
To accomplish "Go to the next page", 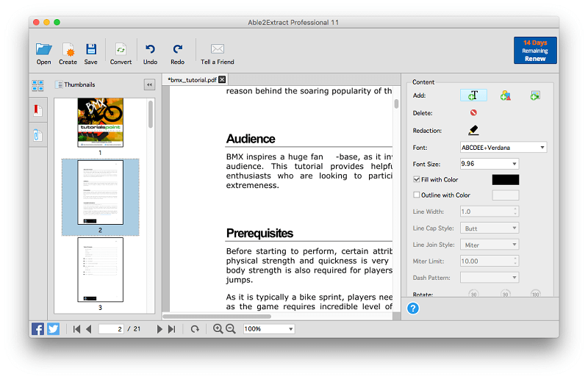I will pyautogui.click(x=159, y=329).
